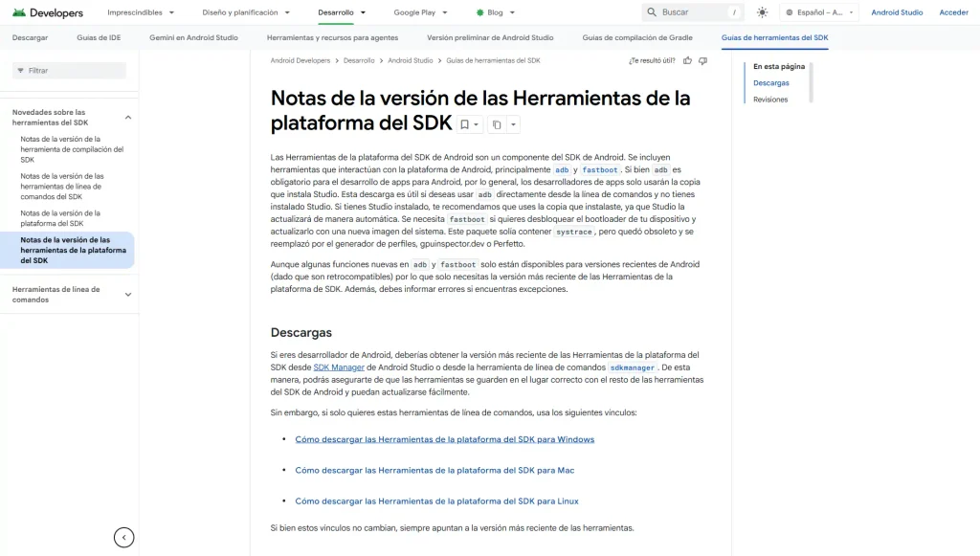Click the Android Studio header link
This screenshot has width=980, height=556.
[897, 12]
